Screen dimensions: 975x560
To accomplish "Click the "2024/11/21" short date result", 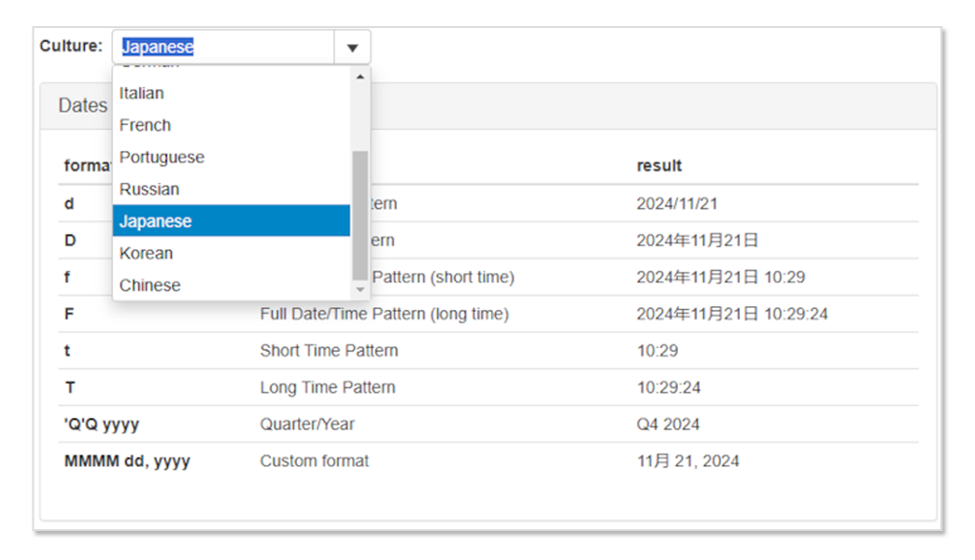I will pos(677,203).
